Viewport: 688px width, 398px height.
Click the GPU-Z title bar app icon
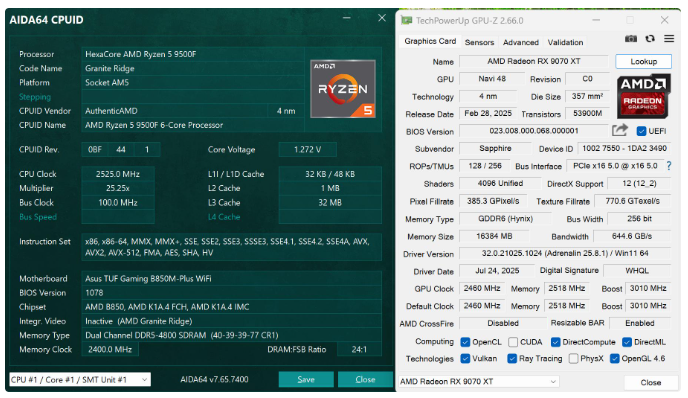click(x=407, y=20)
